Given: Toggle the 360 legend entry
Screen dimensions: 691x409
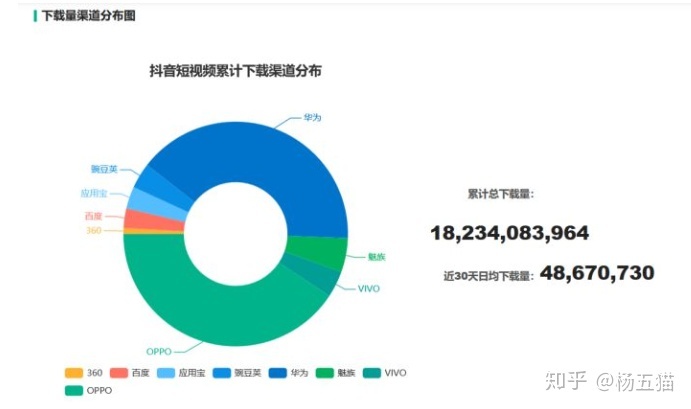Looking at the screenshot, I should 83,373.
